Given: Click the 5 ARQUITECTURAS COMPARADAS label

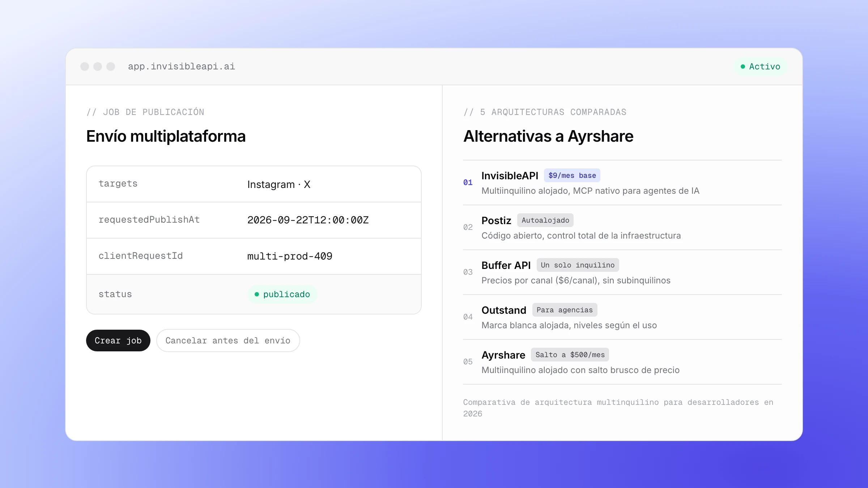Looking at the screenshot, I should tap(545, 112).
